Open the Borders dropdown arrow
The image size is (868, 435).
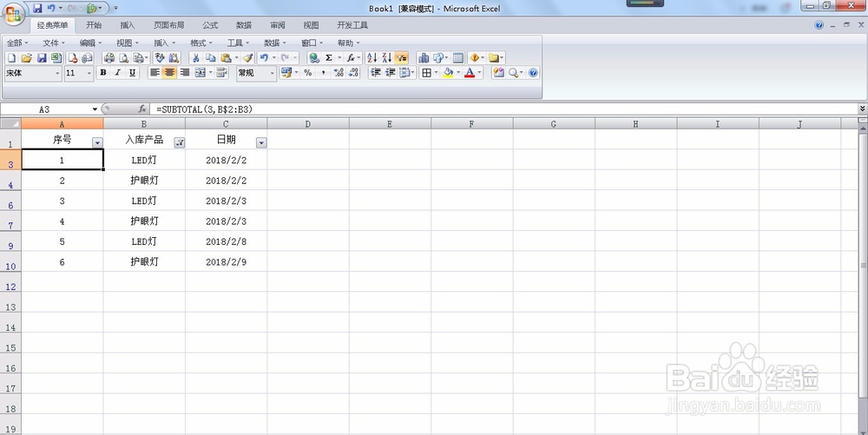click(436, 73)
